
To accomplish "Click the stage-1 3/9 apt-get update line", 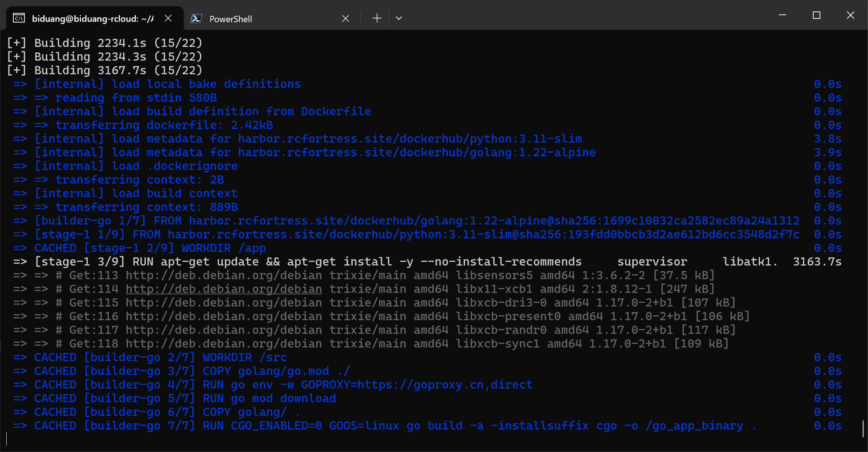I will coord(307,262).
